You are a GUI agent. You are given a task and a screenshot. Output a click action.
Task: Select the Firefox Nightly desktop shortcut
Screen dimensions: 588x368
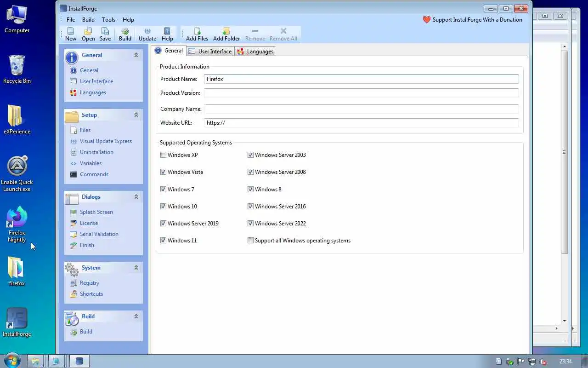17,224
